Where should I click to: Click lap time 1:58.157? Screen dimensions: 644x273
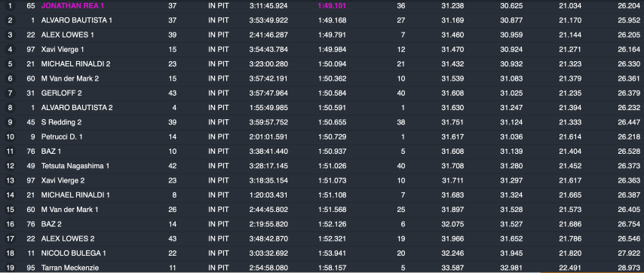pyautogui.click(x=332, y=268)
